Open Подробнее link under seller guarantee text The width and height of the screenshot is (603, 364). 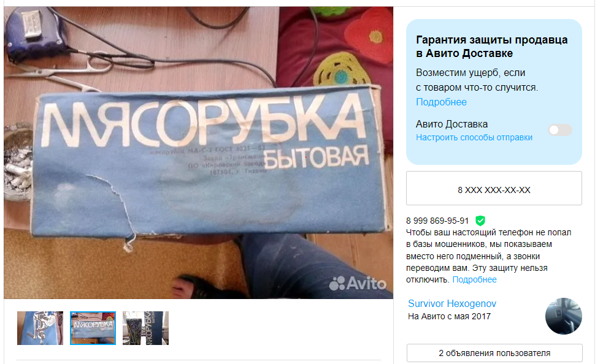[441, 102]
